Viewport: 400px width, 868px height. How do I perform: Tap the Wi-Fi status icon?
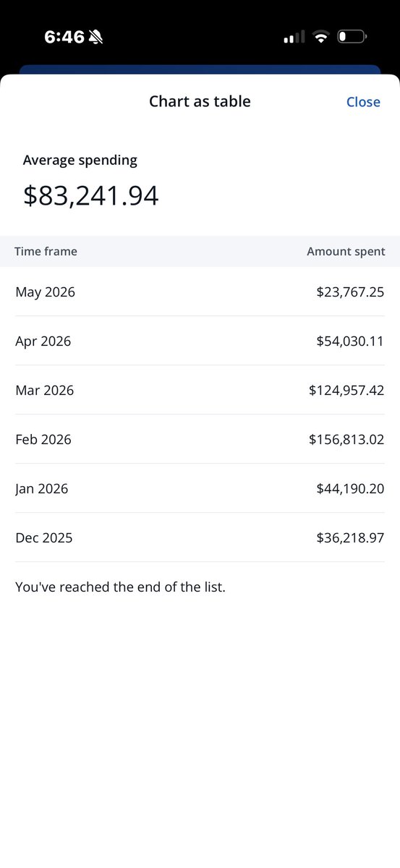point(321,37)
